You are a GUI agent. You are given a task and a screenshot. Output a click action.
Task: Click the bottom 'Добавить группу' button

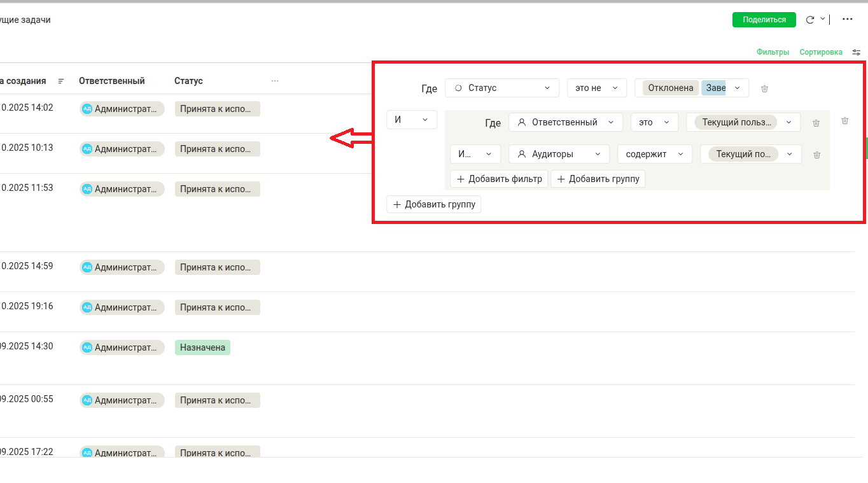coord(433,204)
